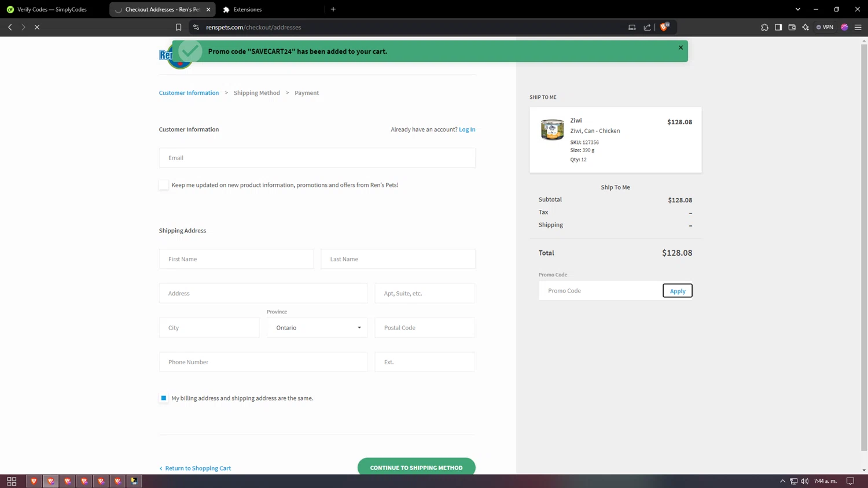The image size is (868, 488).
Task: Switch to the Verify Codes — SimplyCodes tab
Action: tap(52, 9)
